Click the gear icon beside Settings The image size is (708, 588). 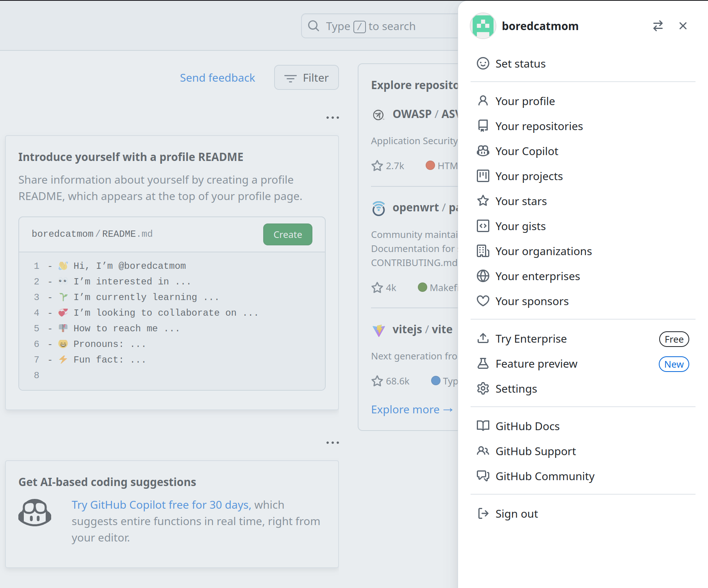click(483, 388)
